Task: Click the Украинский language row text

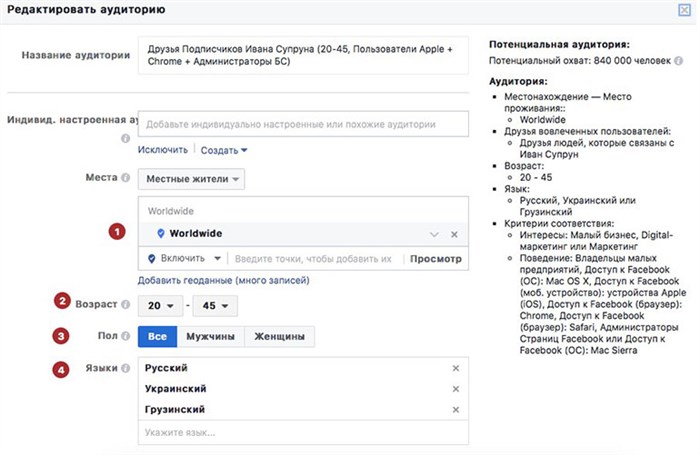Action: point(175,389)
